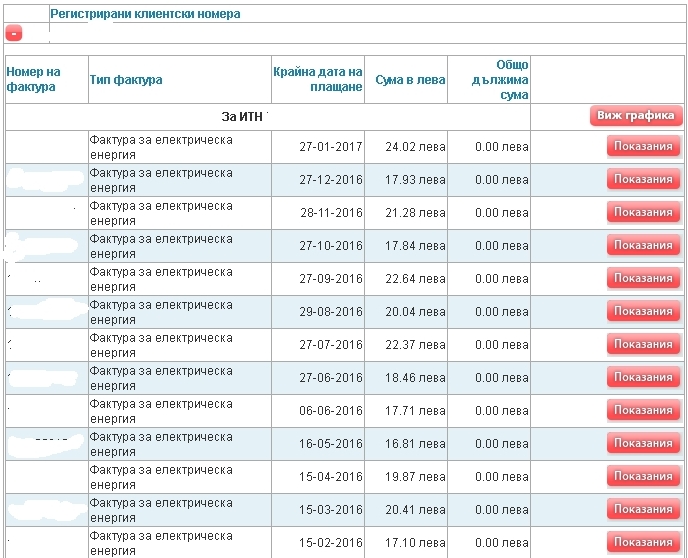Click the Сума в лева column header

pos(410,80)
